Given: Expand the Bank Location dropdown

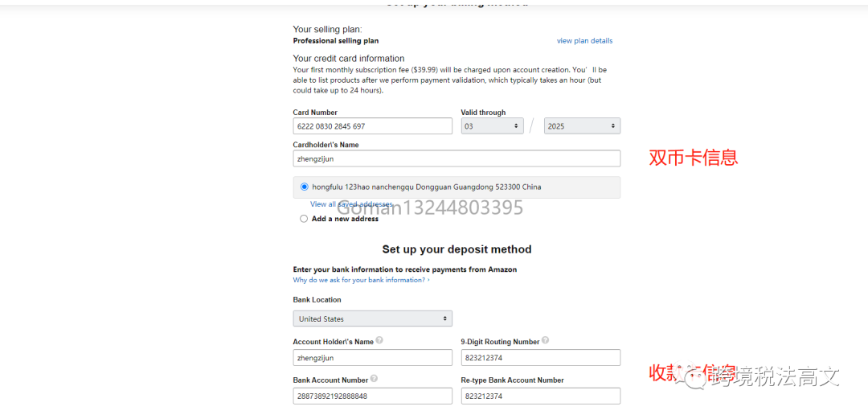Looking at the screenshot, I should pos(372,318).
